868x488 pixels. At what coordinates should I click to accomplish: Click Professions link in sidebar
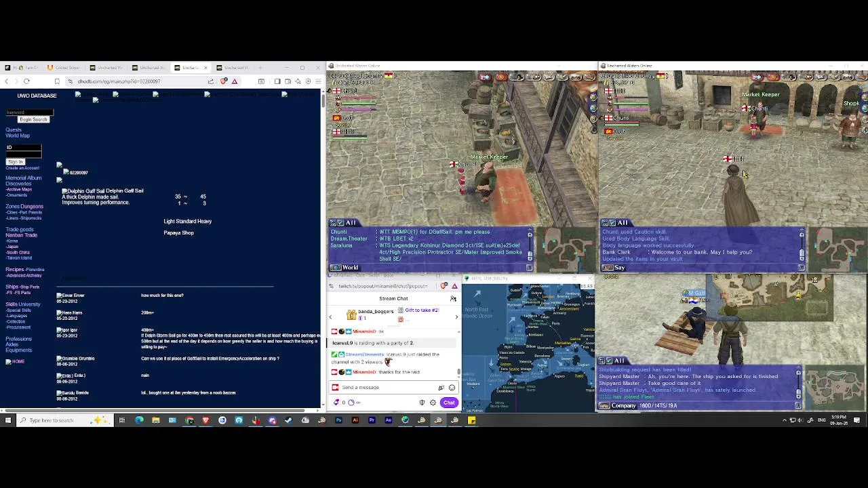[19, 339]
